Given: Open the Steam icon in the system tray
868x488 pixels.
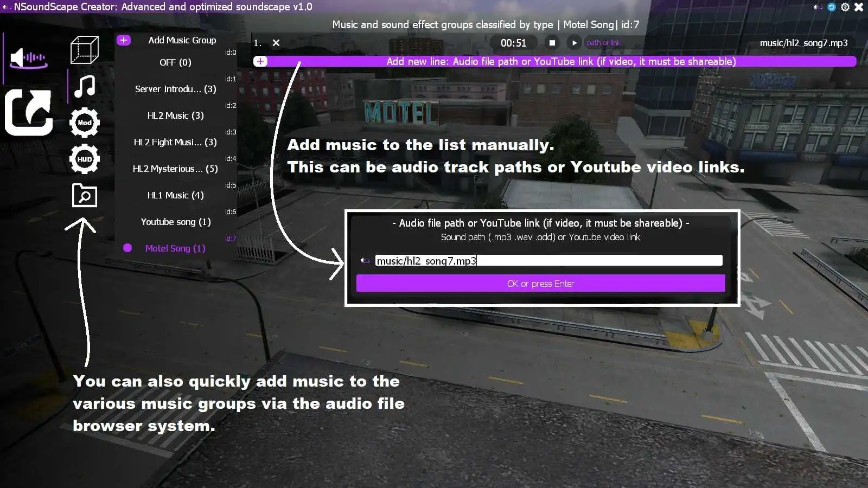Looking at the screenshot, I should (x=831, y=7).
